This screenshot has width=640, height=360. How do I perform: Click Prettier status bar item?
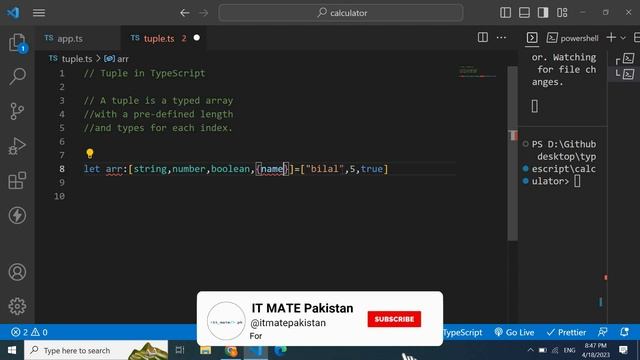tap(566, 332)
